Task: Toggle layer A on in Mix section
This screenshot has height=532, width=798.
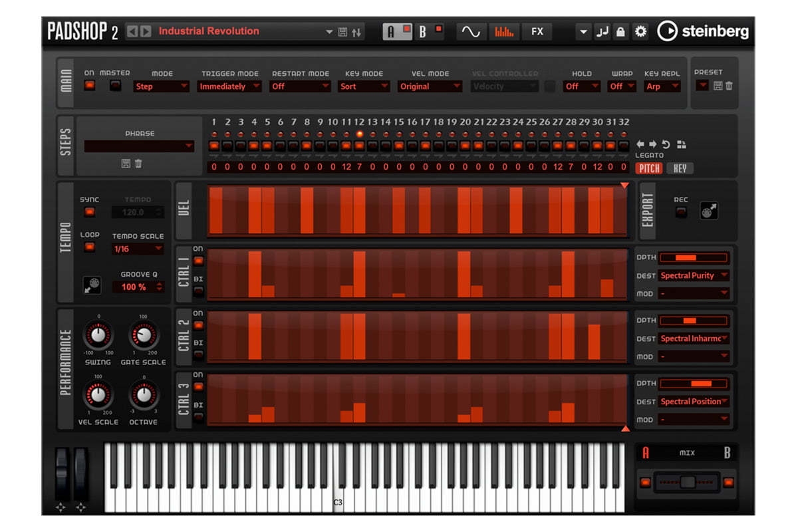Action: (x=645, y=482)
